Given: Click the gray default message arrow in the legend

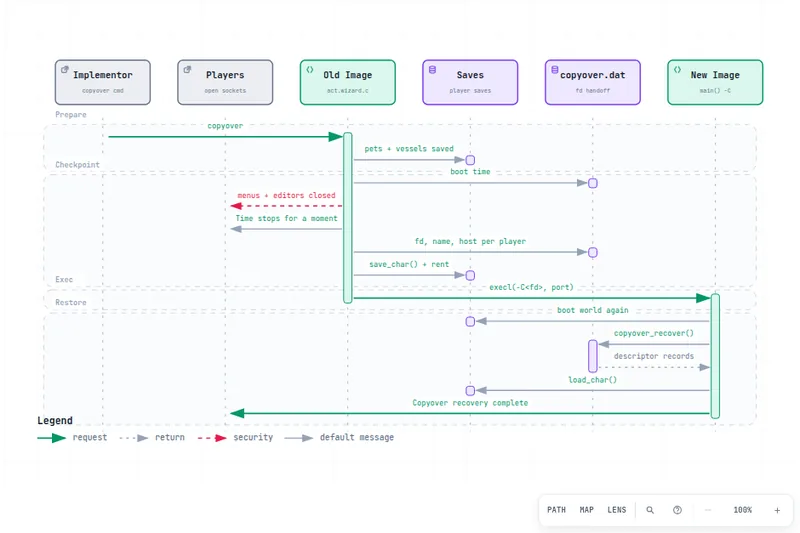Looking at the screenshot, I should [x=298, y=438].
